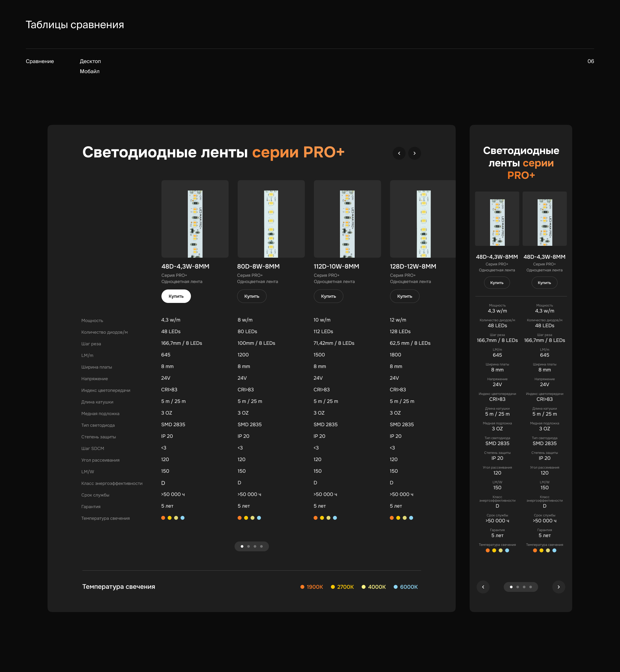The height and width of the screenshot is (672, 620).
Task: Click the 6000K blue legend swatch
Action: [x=396, y=587]
